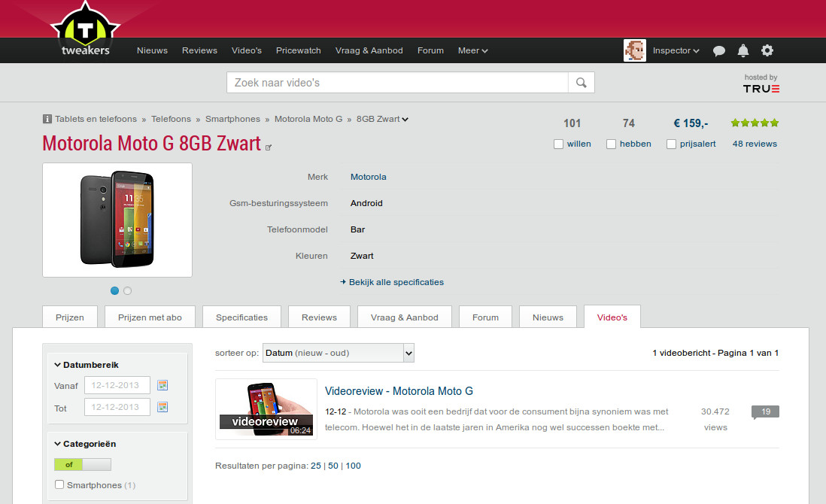Open Forum in the top navigation
The width and height of the screenshot is (826, 504).
[x=430, y=50]
